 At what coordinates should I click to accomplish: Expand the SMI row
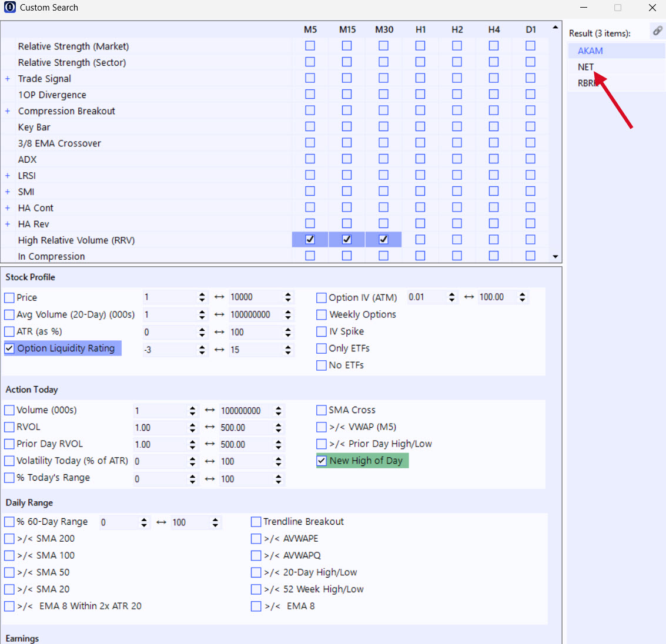pos(7,192)
